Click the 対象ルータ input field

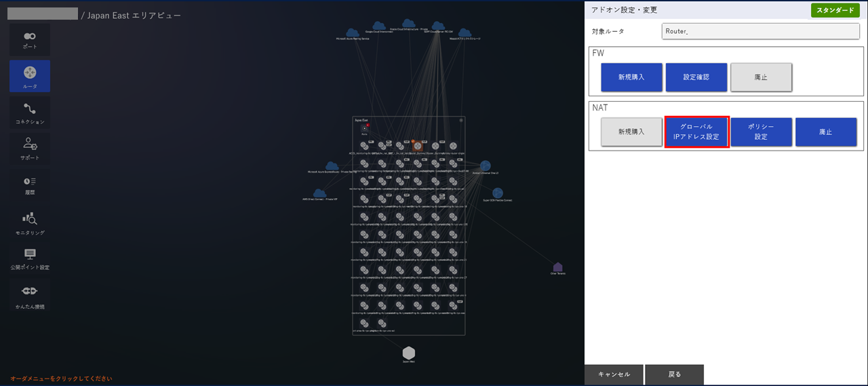click(759, 31)
